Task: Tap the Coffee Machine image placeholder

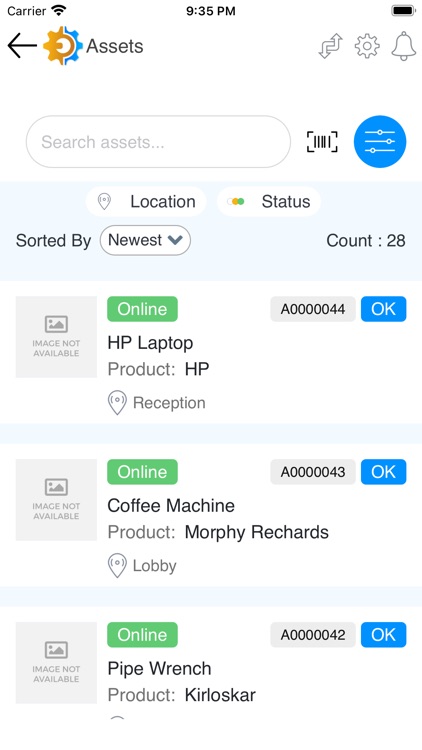Action: click(x=56, y=500)
